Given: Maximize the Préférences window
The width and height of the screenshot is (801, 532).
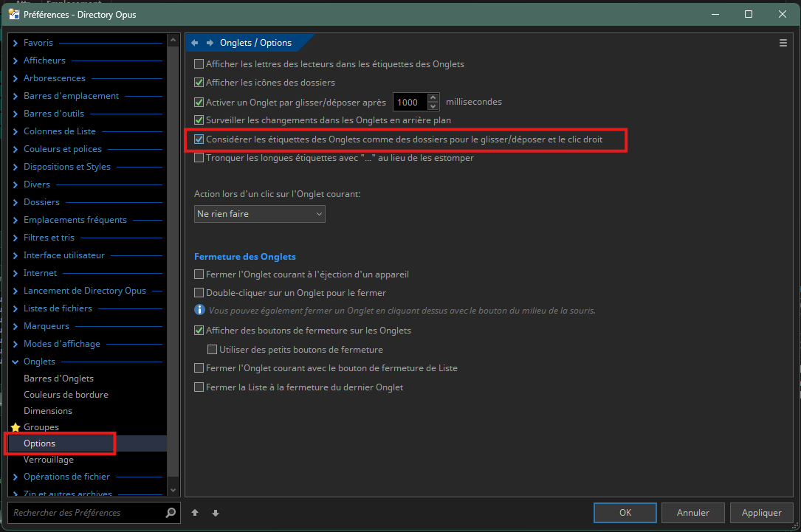Looking at the screenshot, I should pyautogui.click(x=749, y=14).
